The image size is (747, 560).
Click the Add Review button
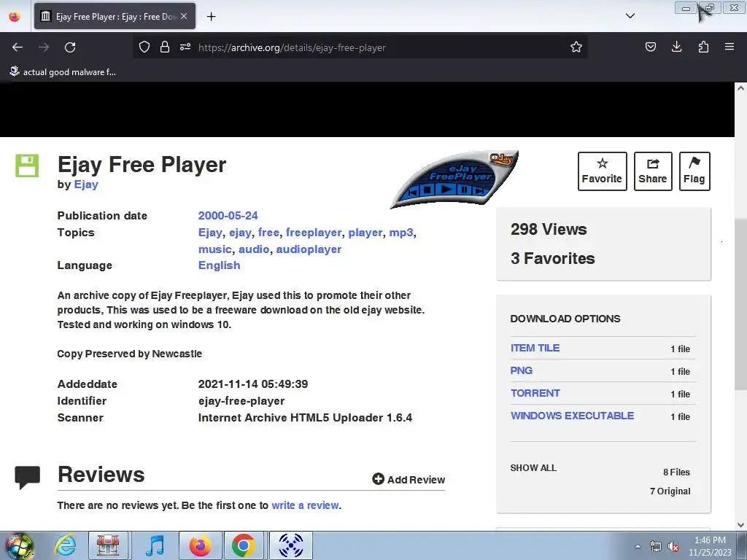pos(409,480)
